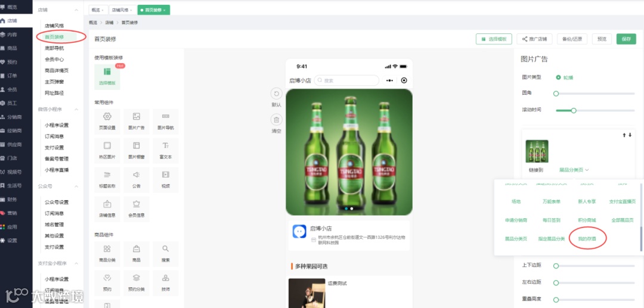Collapse the 公众号 menu section
This screenshot has width=644, height=308.
point(76,186)
